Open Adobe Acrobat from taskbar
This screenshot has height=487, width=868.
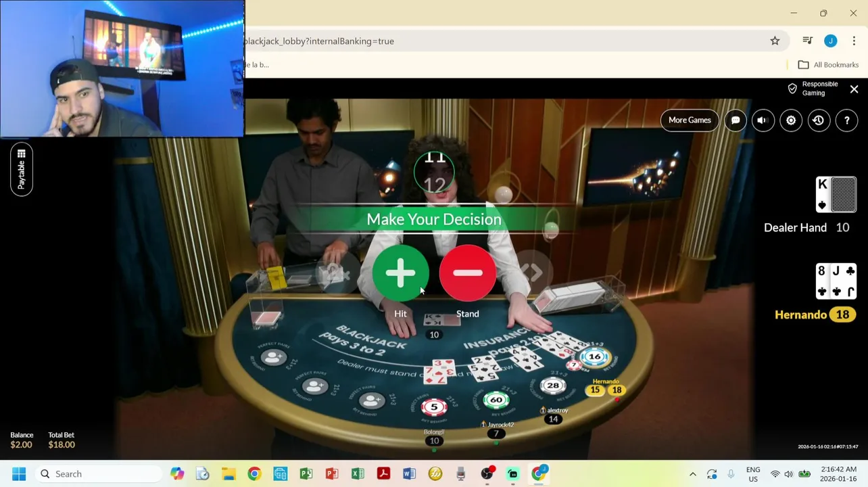[x=383, y=474]
